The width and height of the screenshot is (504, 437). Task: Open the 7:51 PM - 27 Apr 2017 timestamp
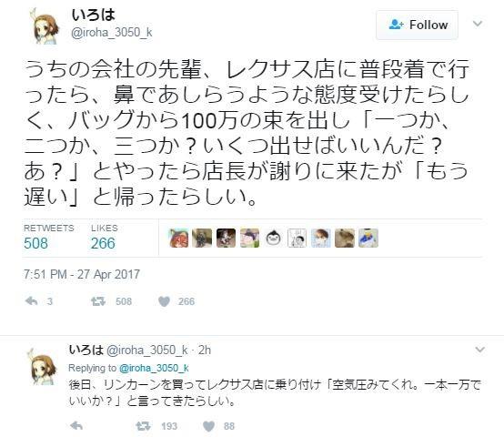82,274
